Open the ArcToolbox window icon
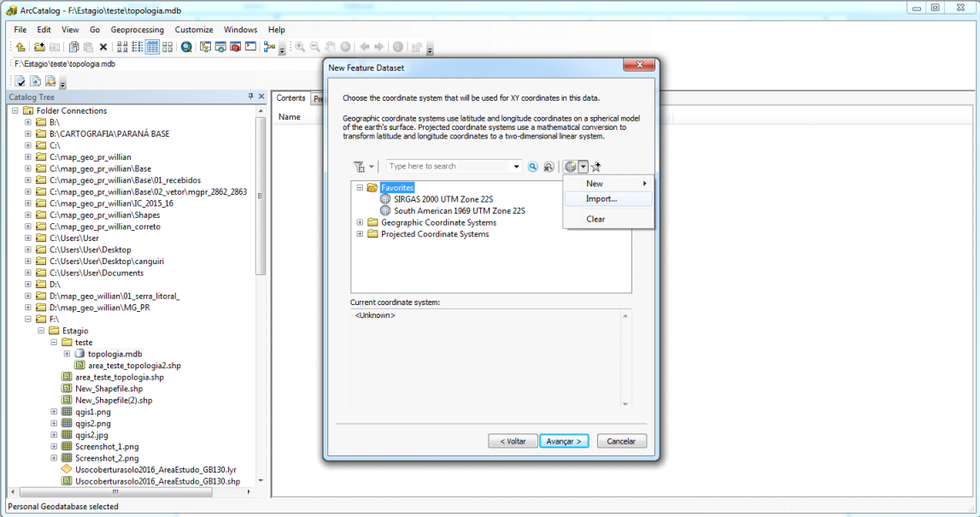 tap(235, 47)
